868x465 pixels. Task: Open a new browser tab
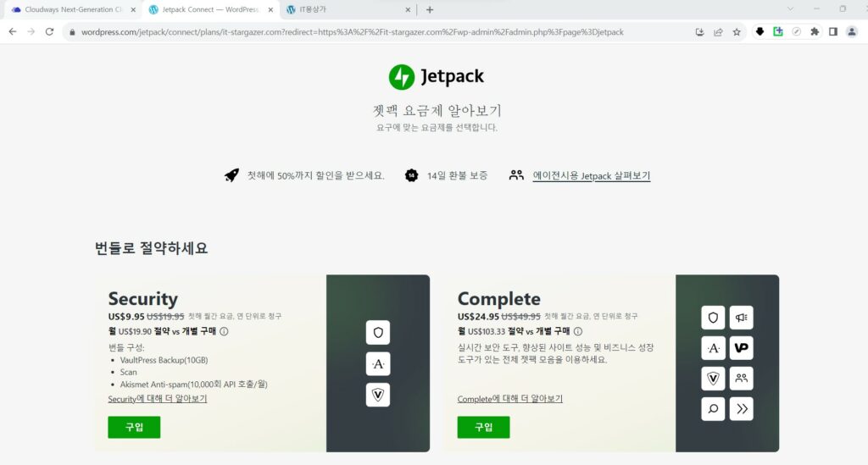430,9
